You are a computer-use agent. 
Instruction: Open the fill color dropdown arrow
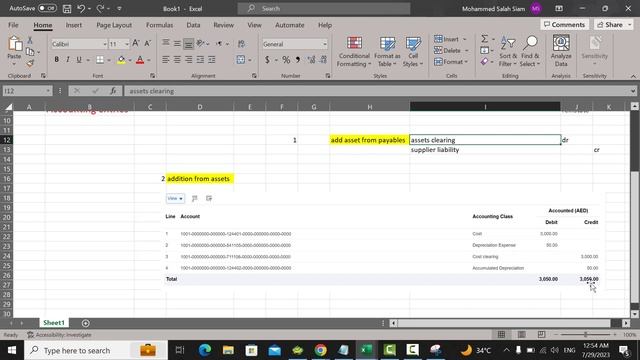tap(130, 60)
